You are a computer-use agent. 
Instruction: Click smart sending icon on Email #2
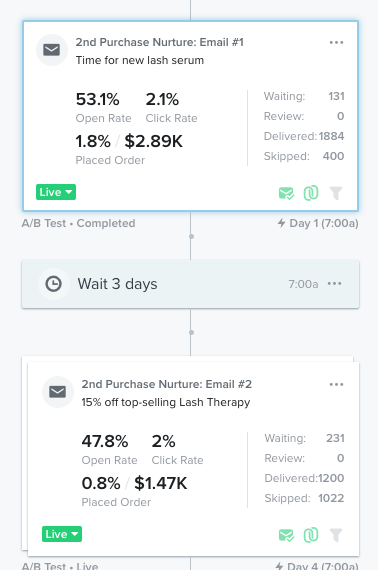click(286, 535)
